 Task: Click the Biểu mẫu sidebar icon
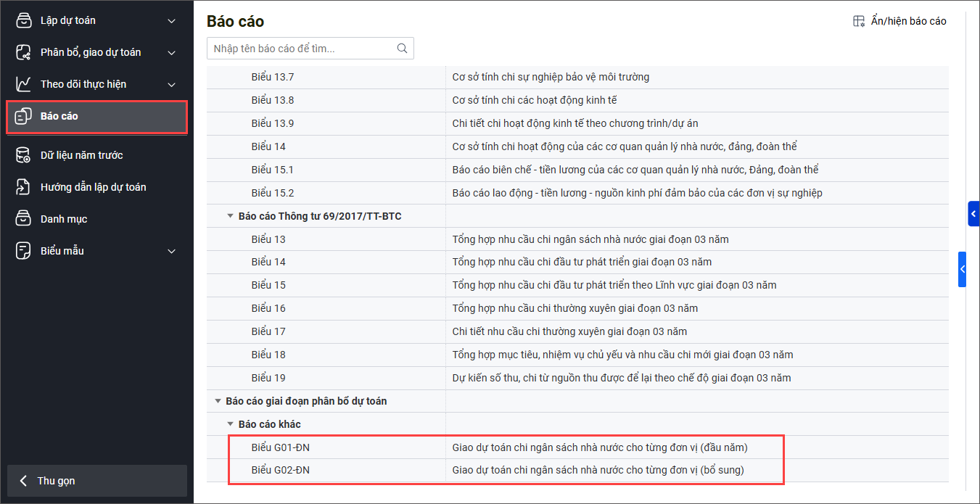click(x=23, y=251)
